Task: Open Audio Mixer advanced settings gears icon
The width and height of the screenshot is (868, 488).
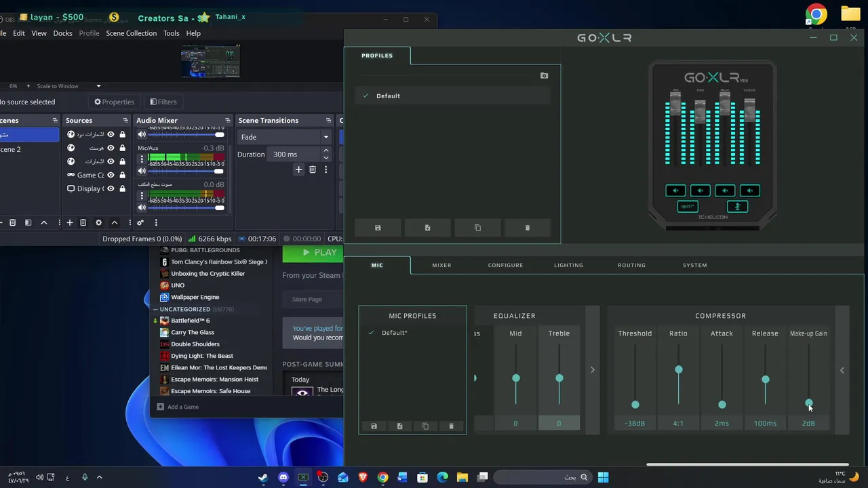Action: [x=140, y=222]
